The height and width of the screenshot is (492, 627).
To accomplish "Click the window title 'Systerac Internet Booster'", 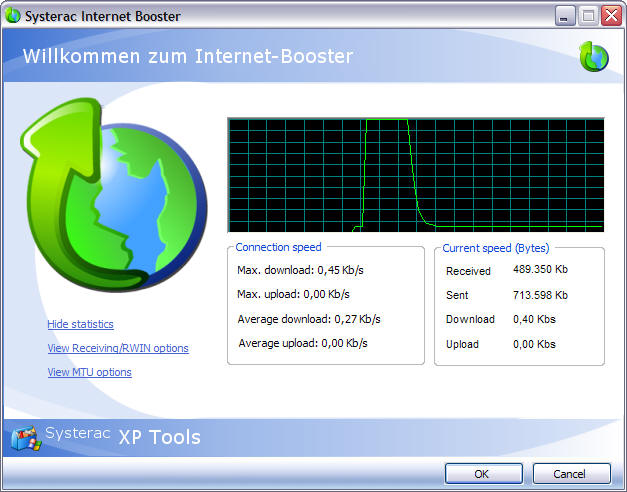I will click(103, 16).
